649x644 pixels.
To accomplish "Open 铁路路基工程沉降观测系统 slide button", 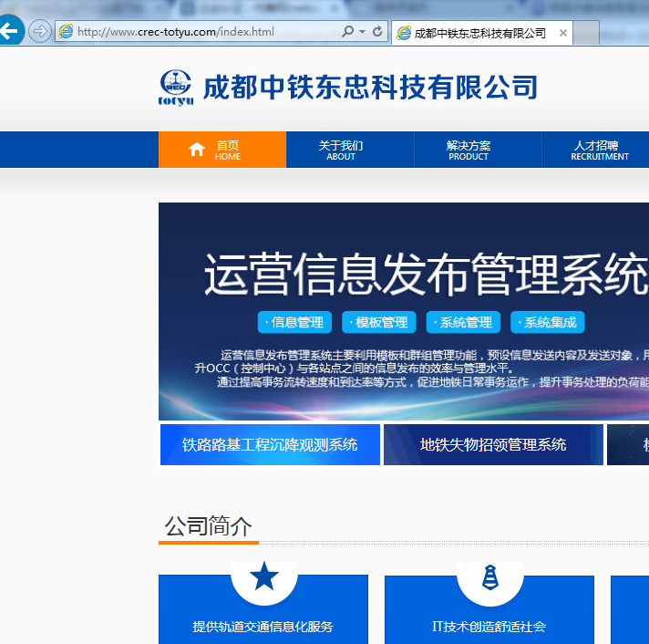I will (x=270, y=444).
